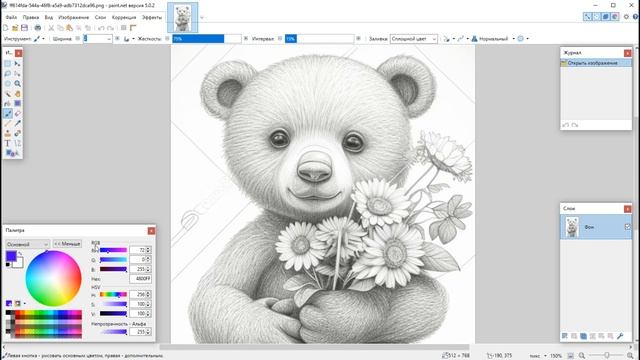
Task: Uncheck visibility checkbox of Фон layer
Action: click(628, 227)
